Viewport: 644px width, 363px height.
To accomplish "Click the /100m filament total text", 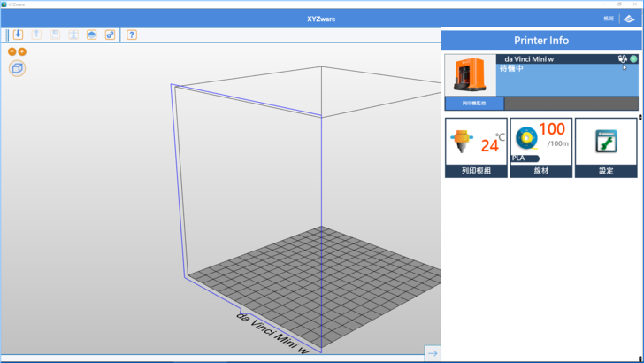I will [x=557, y=143].
